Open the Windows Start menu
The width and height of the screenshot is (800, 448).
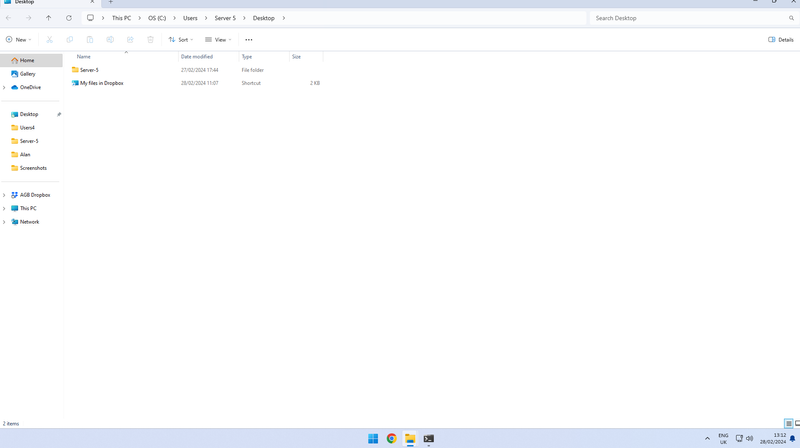373,438
